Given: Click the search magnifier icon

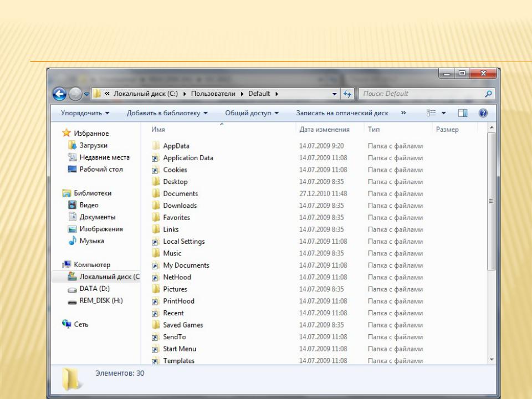Looking at the screenshot, I should [x=488, y=94].
